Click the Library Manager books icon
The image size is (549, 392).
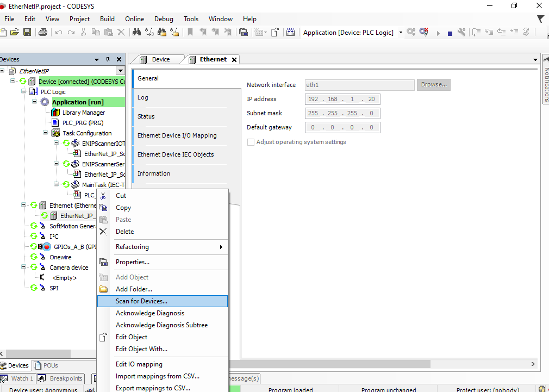(x=55, y=113)
